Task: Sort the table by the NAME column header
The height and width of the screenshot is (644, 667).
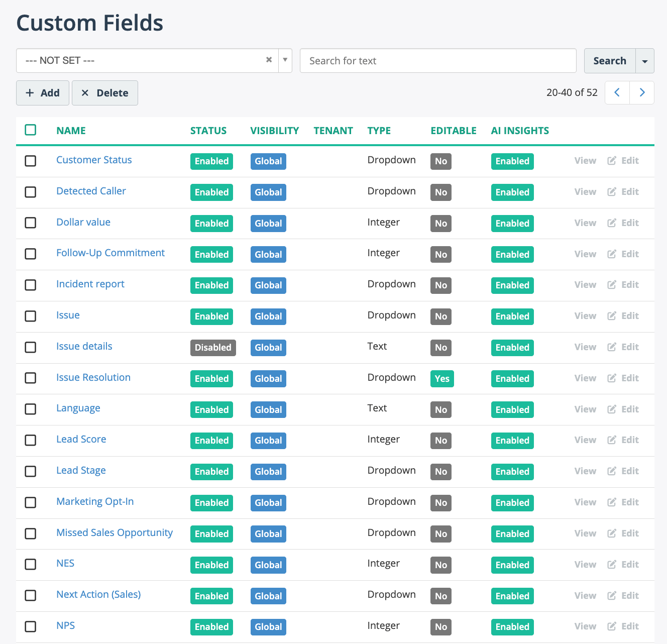Action: [x=71, y=131]
